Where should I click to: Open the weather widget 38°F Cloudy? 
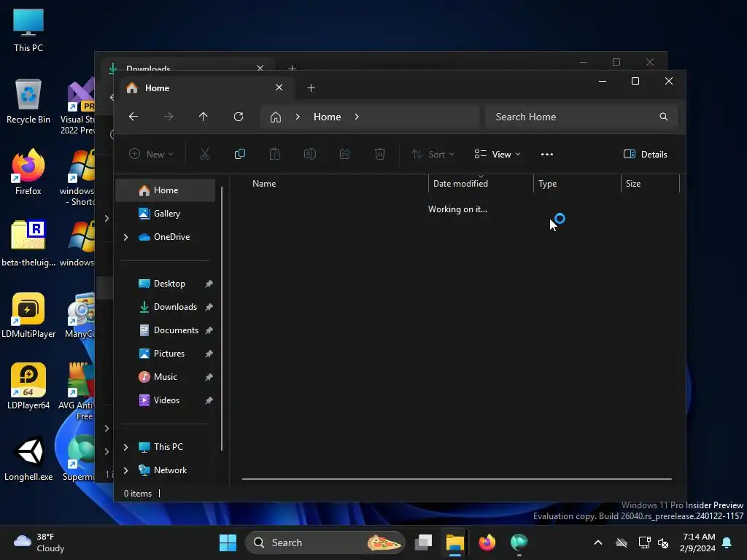[x=39, y=542]
